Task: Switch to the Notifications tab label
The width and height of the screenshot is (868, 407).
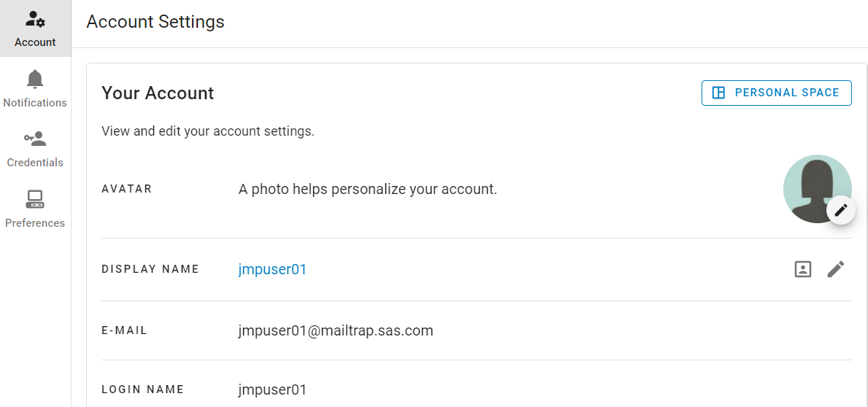Action: [x=35, y=103]
